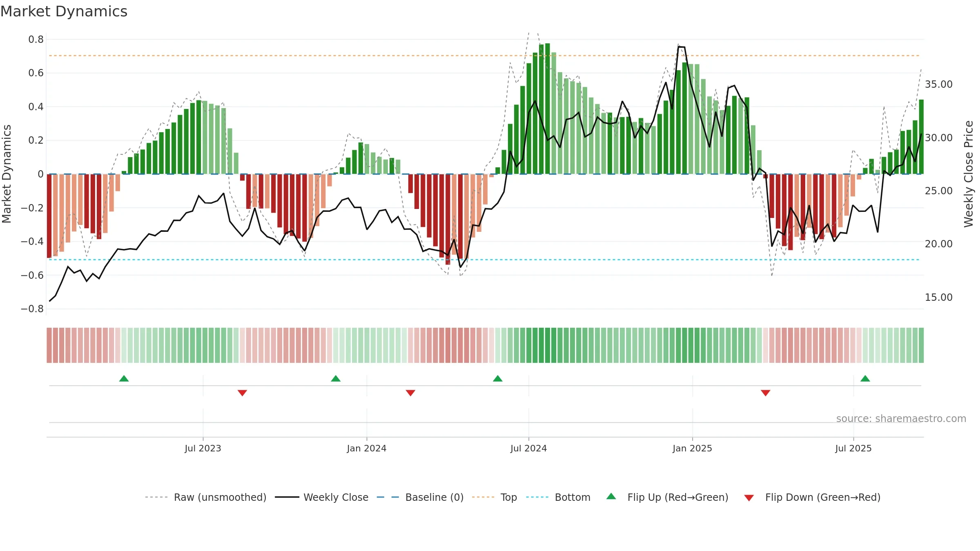Click the last green bar at chart end

pos(921,137)
